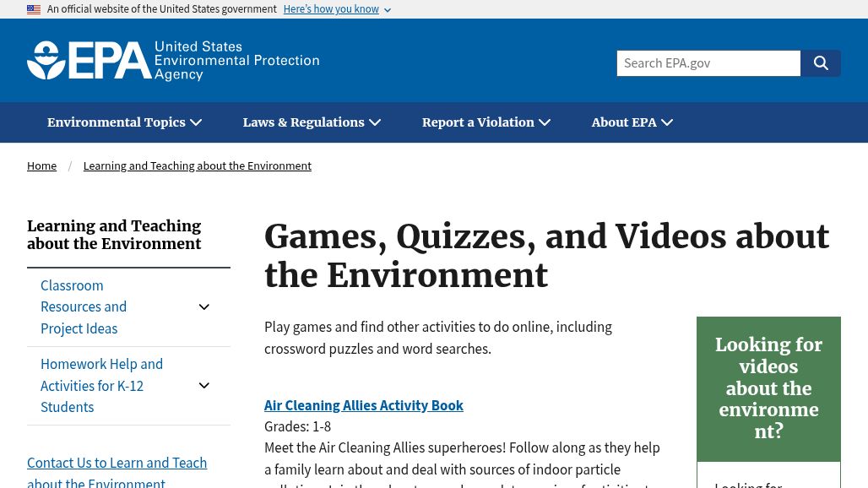
Task: Click the chevron beside About EPA
Action: (666, 122)
